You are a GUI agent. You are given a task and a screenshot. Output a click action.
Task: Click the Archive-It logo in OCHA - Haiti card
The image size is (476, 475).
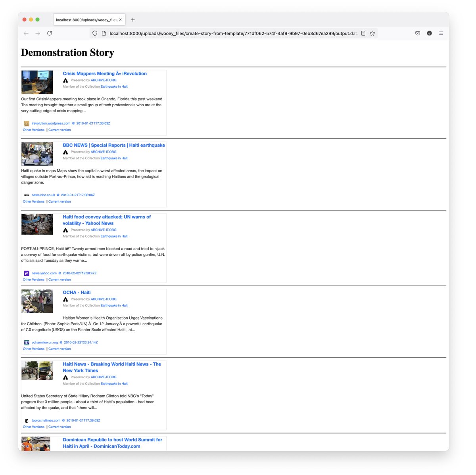[65, 300]
